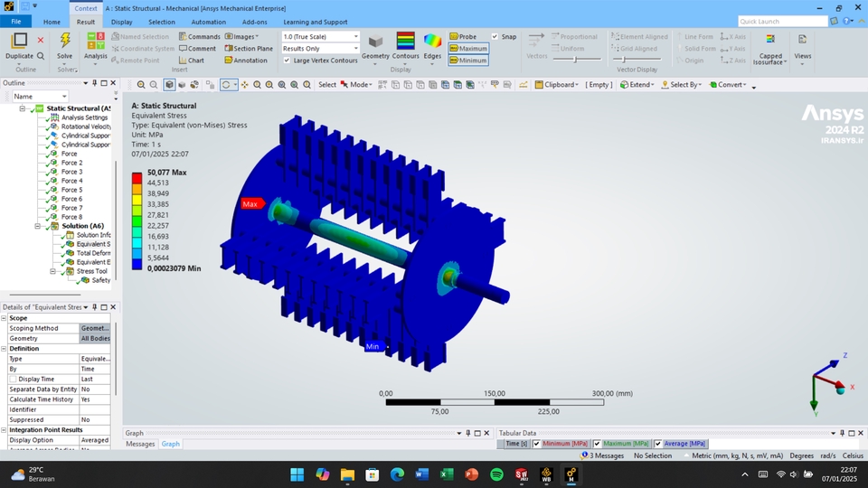Toggle Minimum [MPa] checkbox in Tabular Data
Screen dimensions: 868x488
tap(536, 444)
